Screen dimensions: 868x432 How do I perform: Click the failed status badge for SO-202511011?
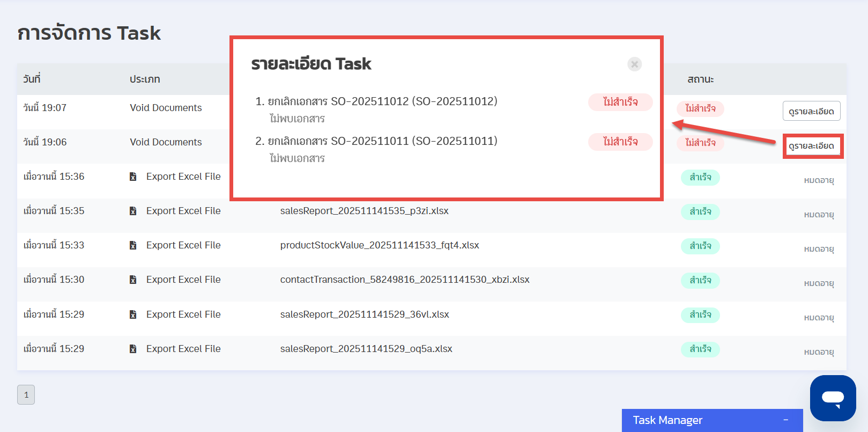620,142
